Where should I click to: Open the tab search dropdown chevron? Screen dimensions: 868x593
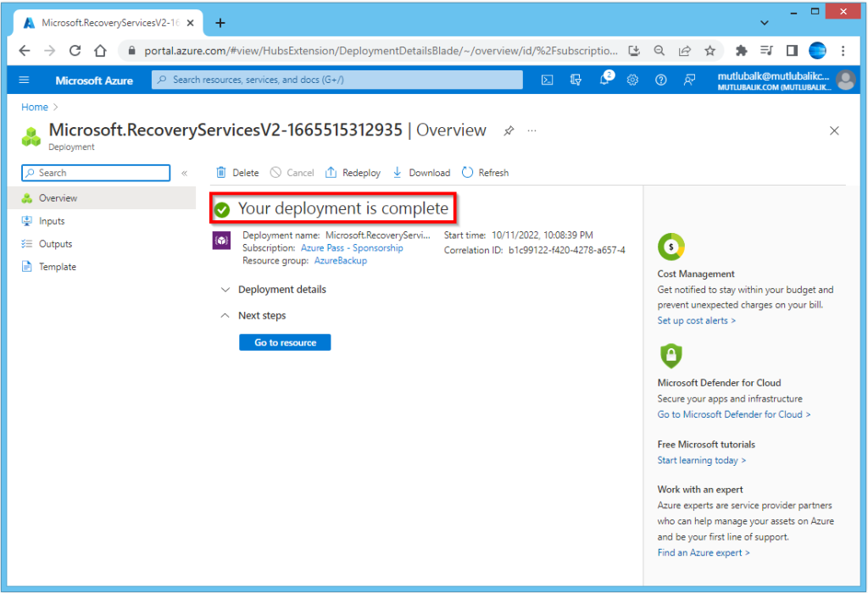tap(765, 23)
